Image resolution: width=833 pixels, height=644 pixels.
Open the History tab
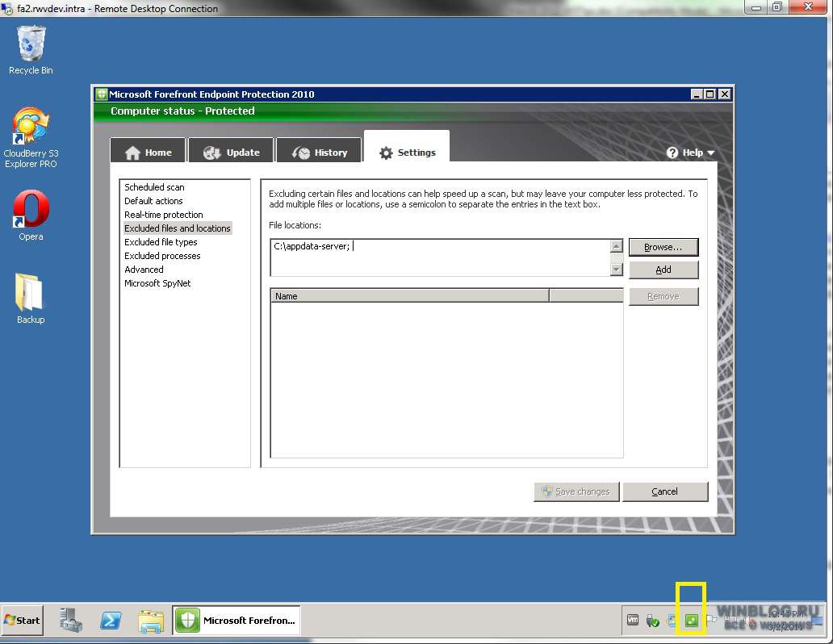pyautogui.click(x=320, y=150)
